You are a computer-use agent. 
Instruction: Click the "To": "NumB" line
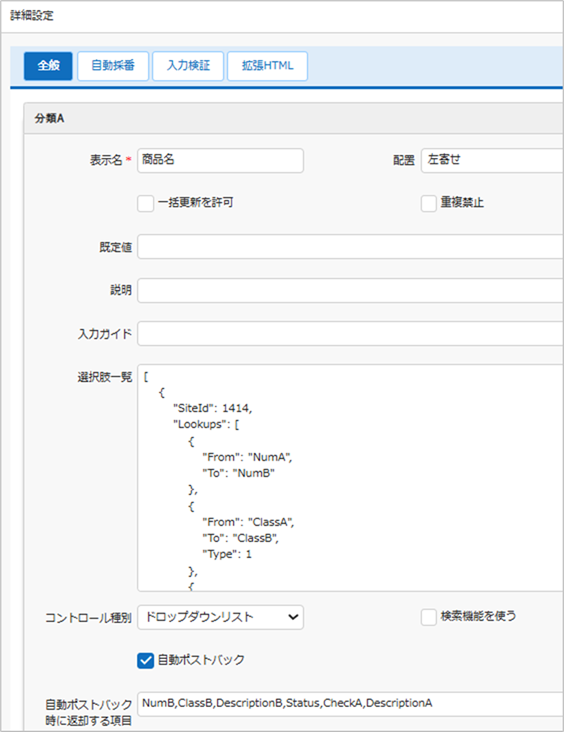(x=238, y=473)
